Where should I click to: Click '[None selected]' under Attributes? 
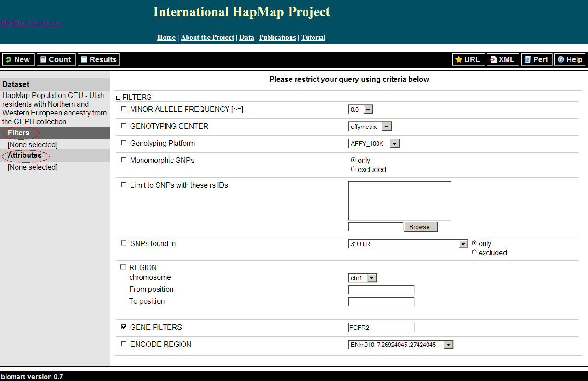pos(33,167)
